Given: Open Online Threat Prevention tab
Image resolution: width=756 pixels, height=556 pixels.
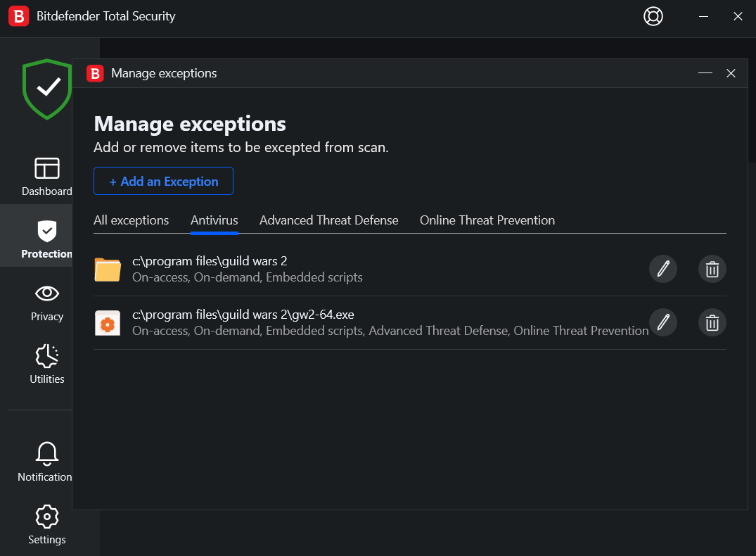Looking at the screenshot, I should pyautogui.click(x=487, y=220).
